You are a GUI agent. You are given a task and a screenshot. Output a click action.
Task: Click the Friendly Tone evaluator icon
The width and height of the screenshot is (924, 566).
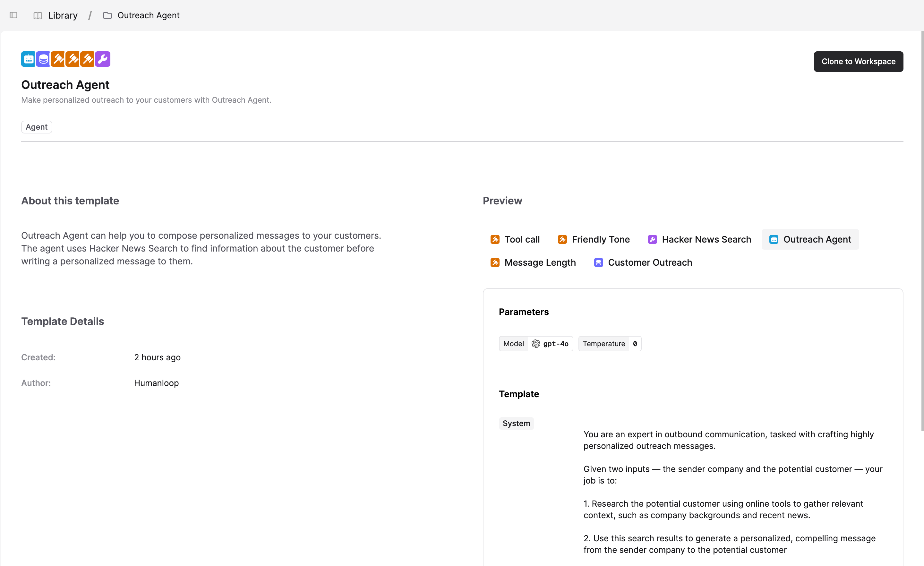pos(562,239)
